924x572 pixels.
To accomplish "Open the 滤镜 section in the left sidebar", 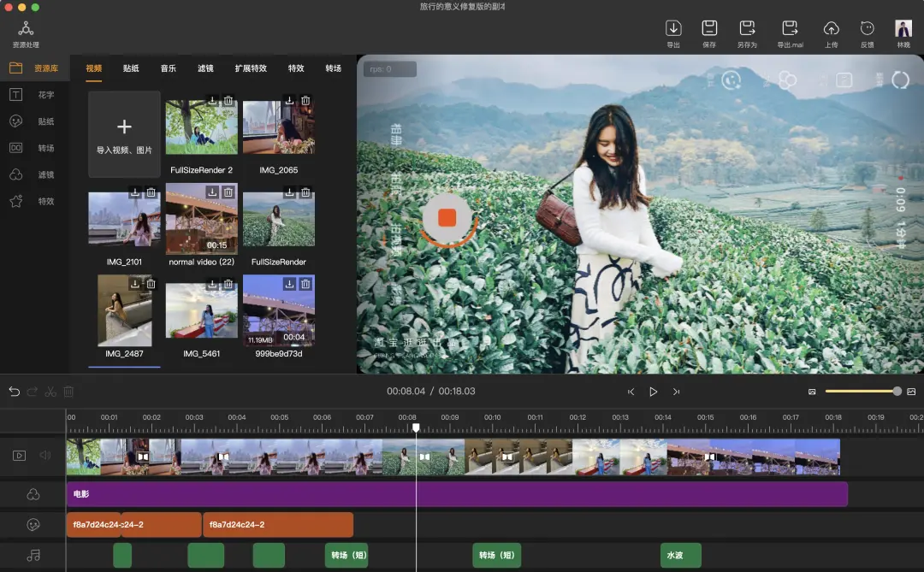I will click(34, 174).
